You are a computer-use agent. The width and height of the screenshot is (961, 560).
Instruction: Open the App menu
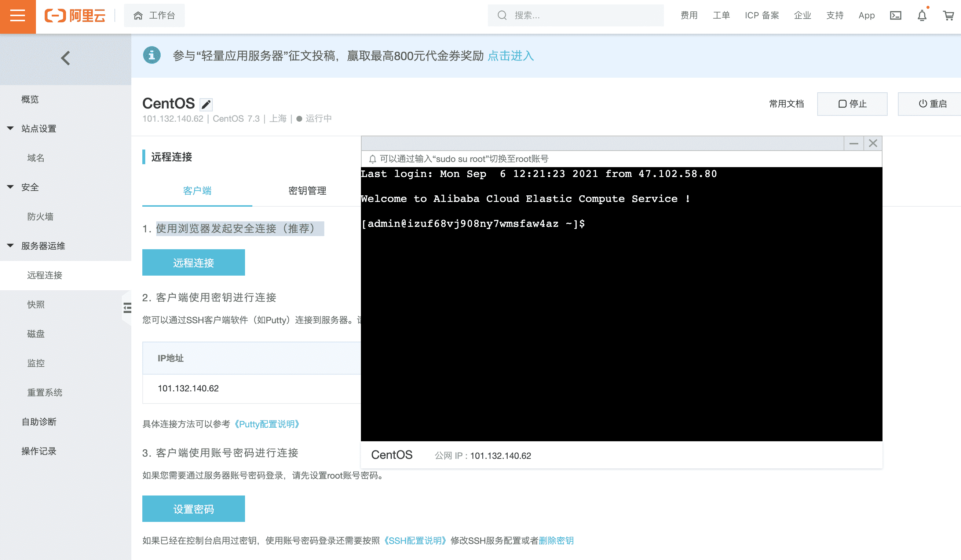pyautogui.click(x=866, y=16)
